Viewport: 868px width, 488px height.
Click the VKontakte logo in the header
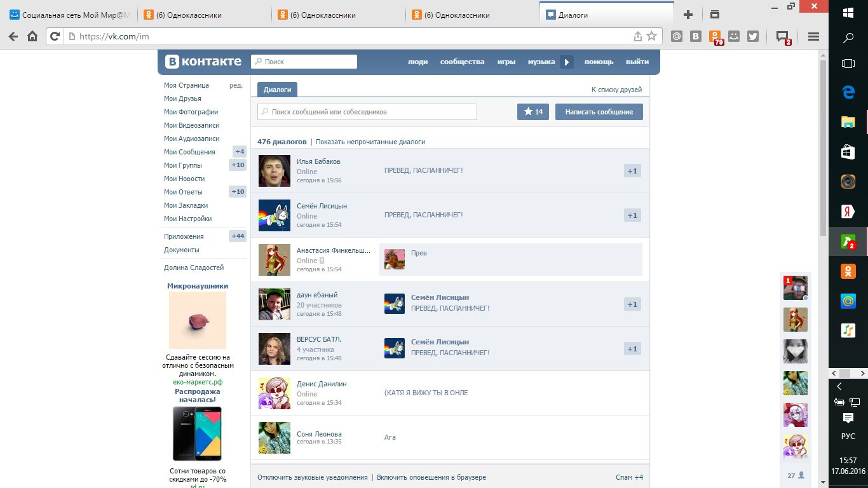203,62
